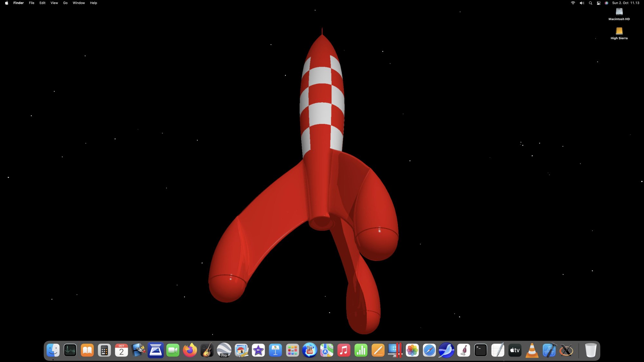
Task: Open the Window menu
Action: click(79, 3)
